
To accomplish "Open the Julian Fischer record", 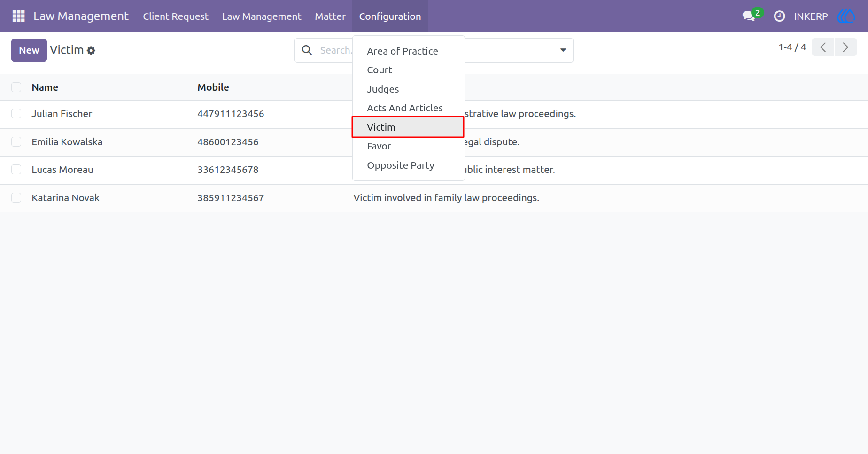I will click(x=62, y=114).
